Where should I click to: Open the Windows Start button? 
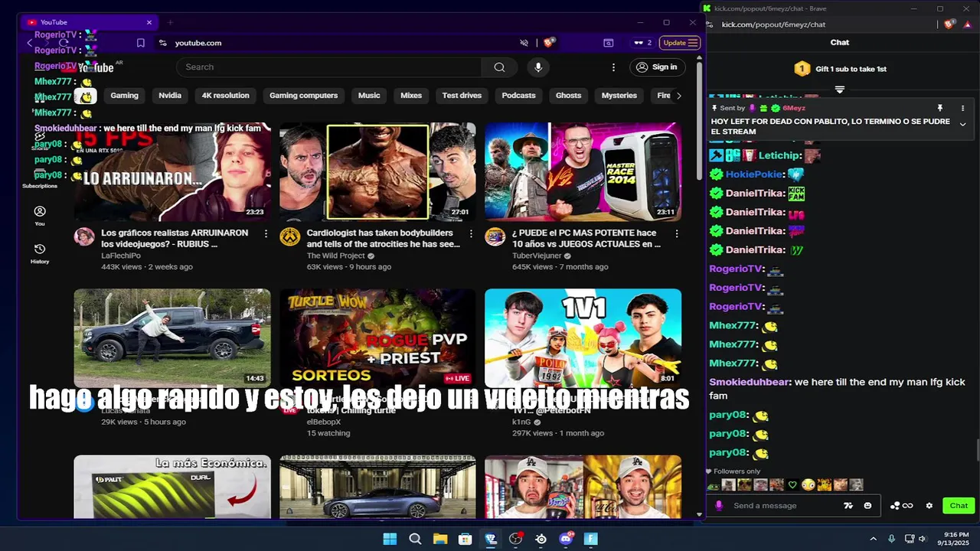[x=390, y=539]
